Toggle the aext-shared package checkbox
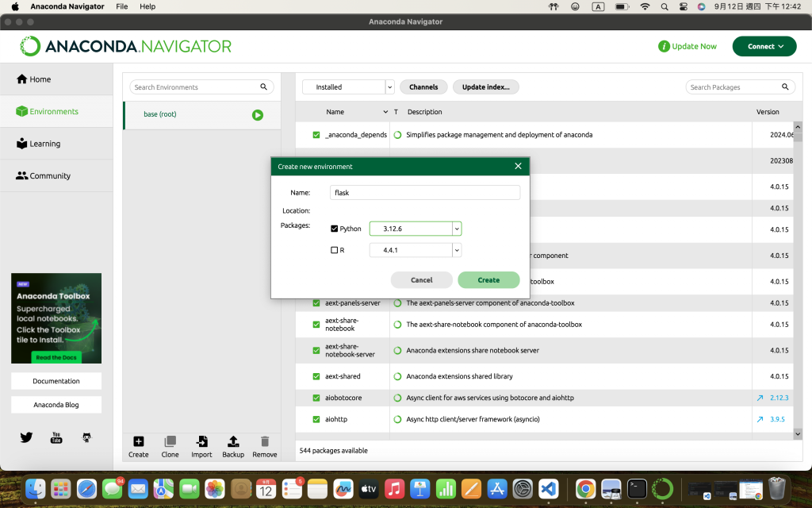This screenshot has height=508, width=812. tap(316, 376)
